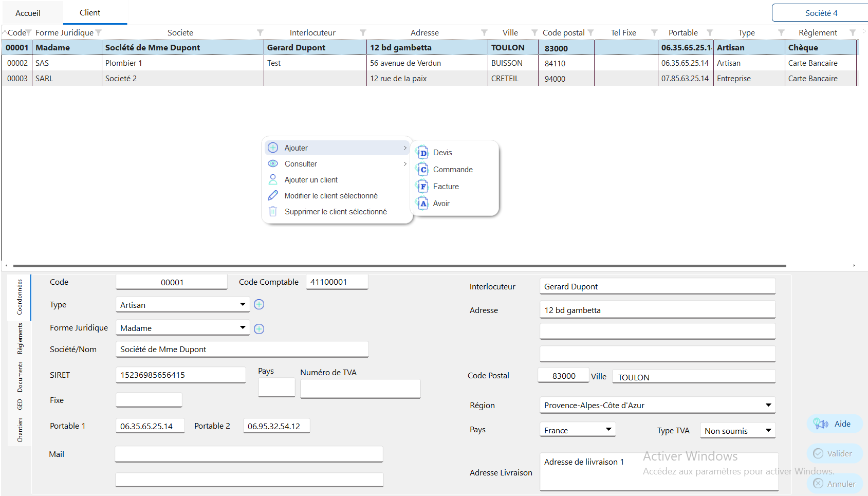Click the SIRET input field
This screenshot has height=496, width=868.
[x=181, y=375]
